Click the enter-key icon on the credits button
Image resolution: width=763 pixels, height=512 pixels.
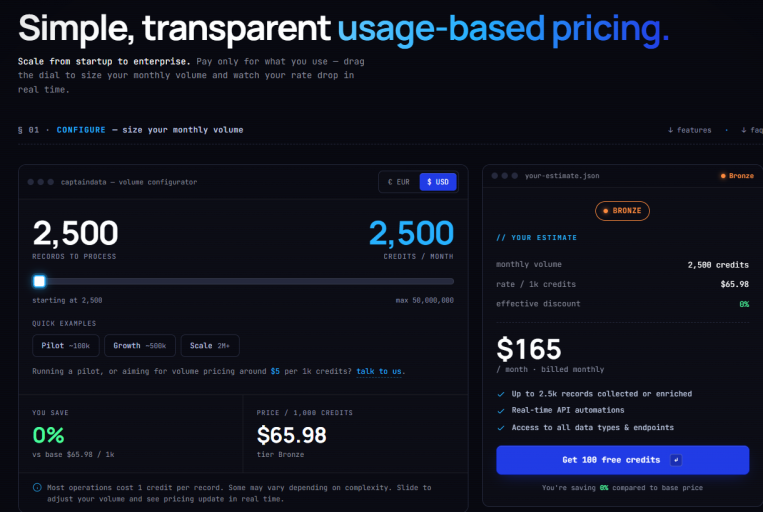(676, 460)
